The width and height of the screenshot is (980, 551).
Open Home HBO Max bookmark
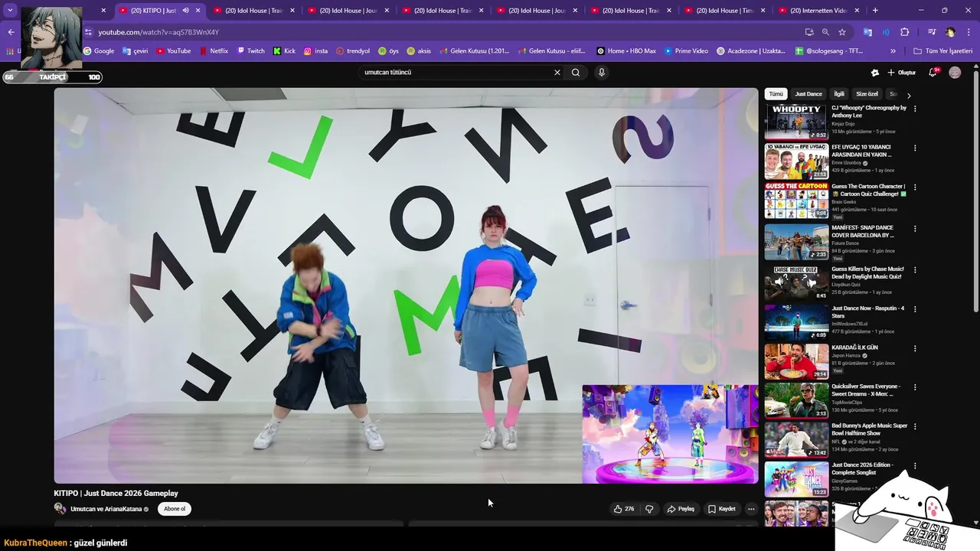click(x=626, y=51)
